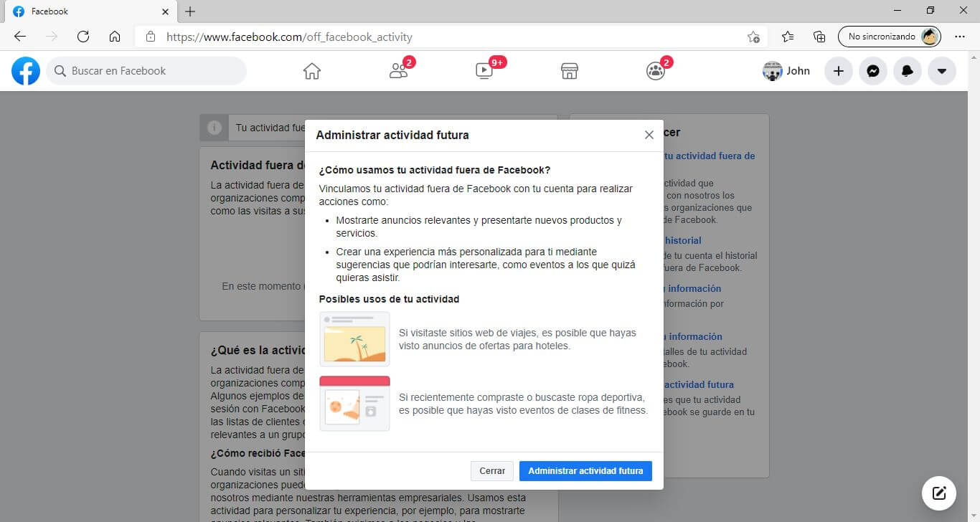Open a new tab with plus

(190, 11)
